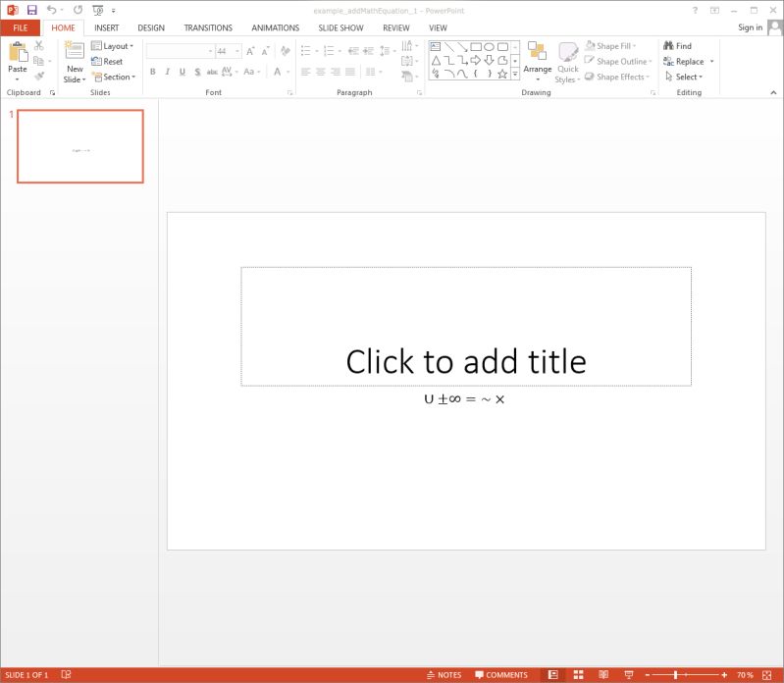Viewport: 784px width, 683px height.
Task: Click the Find button
Action: (677, 46)
